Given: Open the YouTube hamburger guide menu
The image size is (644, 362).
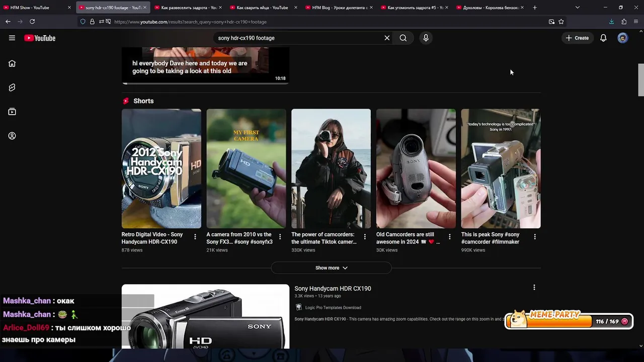Looking at the screenshot, I should 12,38.
